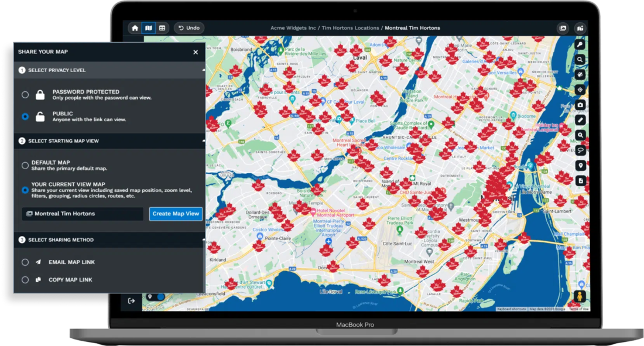Select the map view icon
The height and width of the screenshot is (346, 644).
pyautogui.click(x=149, y=28)
